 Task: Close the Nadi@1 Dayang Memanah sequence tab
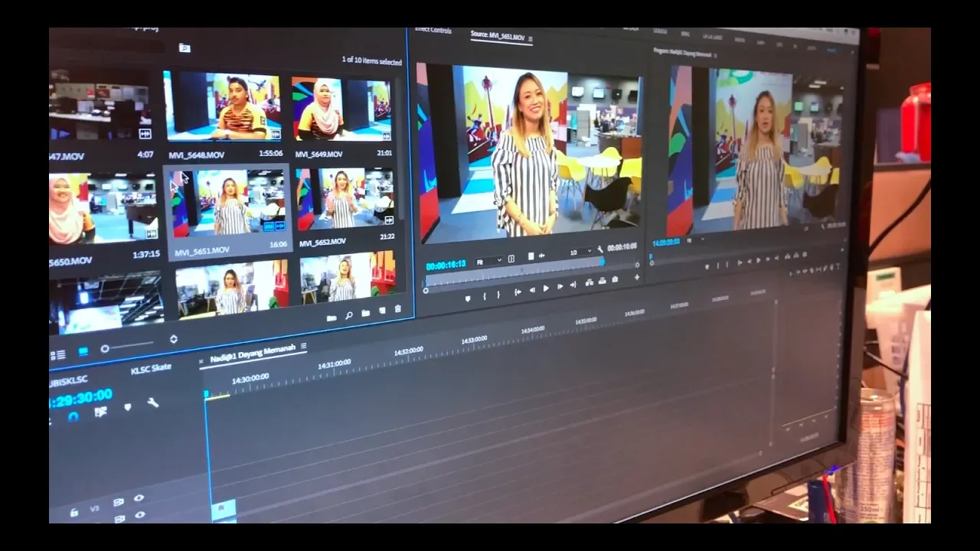[x=201, y=361]
